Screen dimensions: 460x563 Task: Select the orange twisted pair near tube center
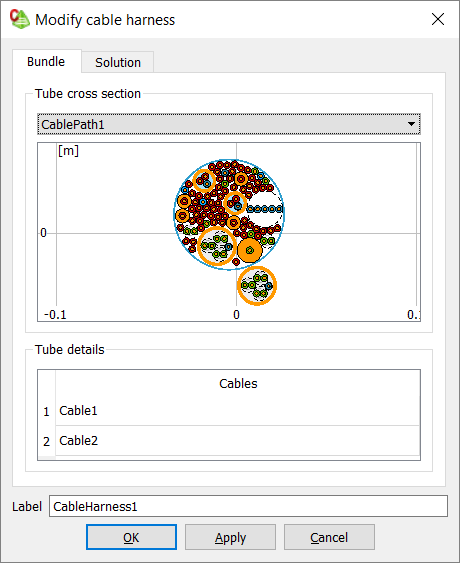(x=235, y=203)
